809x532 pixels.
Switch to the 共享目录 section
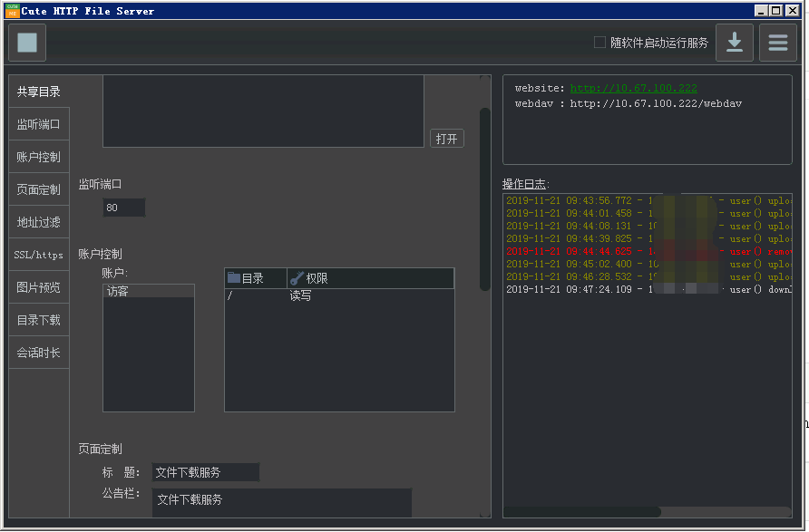[38, 92]
